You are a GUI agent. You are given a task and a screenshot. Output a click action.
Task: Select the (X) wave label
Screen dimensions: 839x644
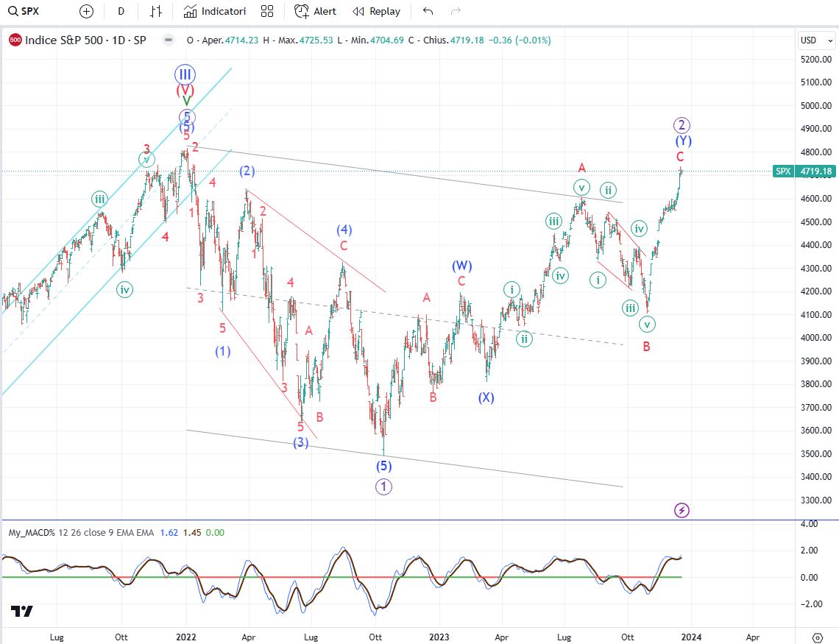(x=486, y=397)
